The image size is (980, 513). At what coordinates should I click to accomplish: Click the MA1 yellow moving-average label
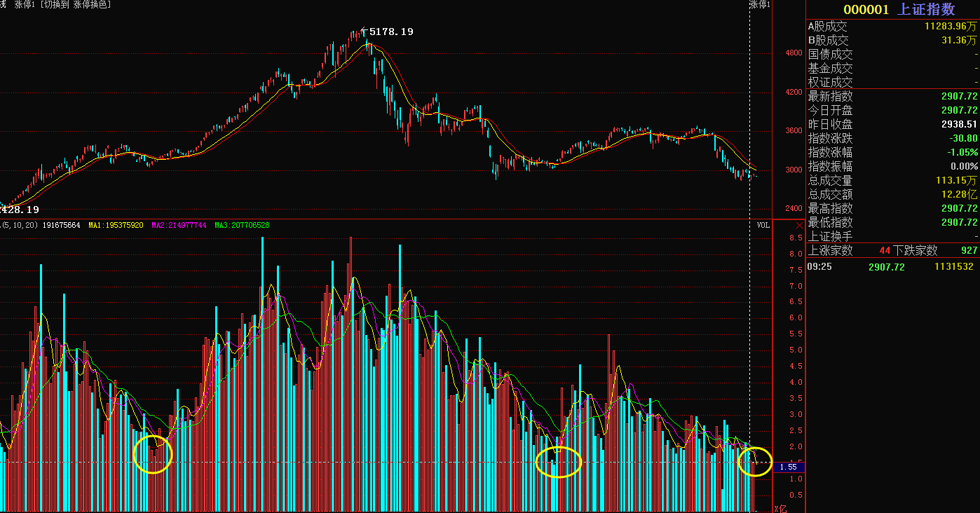tap(116, 225)
